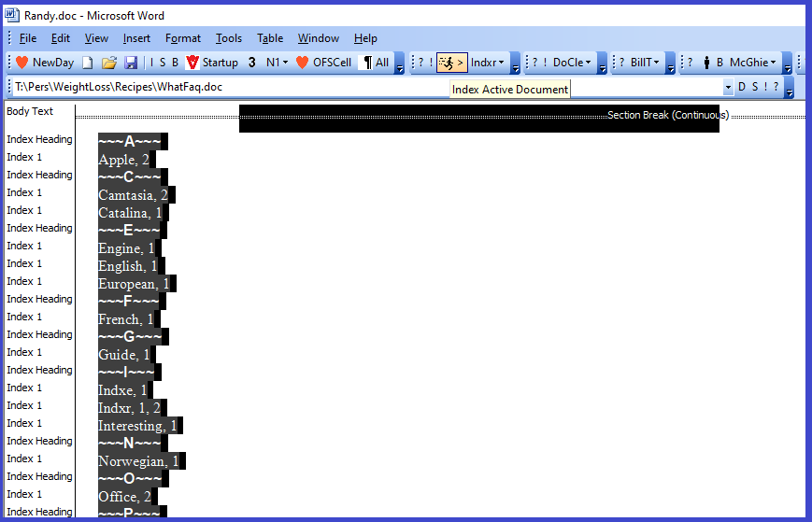Click the index entry 'Interesting, 1'
The height and width of the screenshot is (522, 812).
coord(137,425)
